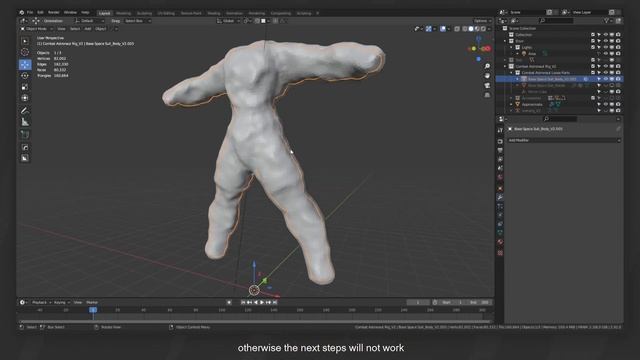Open the Physics properties tab icon
This screenshot has height=360, width=640.
pyautogui.click(x=500, y=216)
